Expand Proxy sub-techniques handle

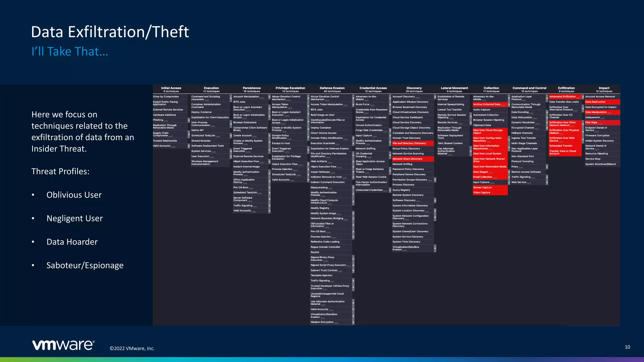click(x=547, y=167)
